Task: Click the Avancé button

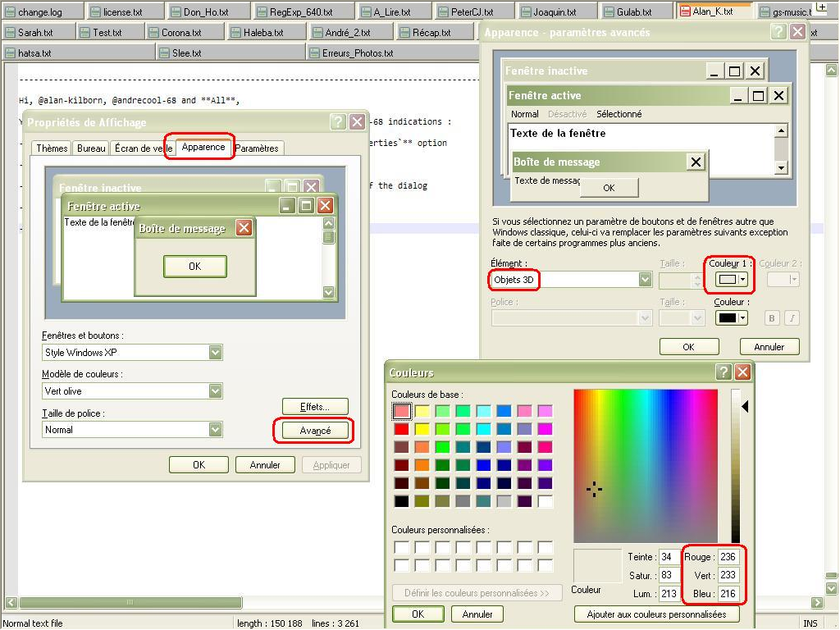Action: (315, 430)
